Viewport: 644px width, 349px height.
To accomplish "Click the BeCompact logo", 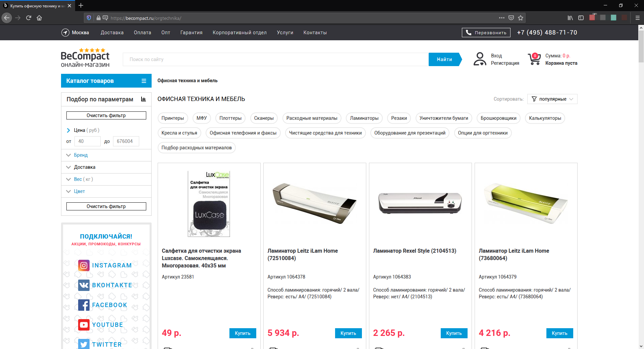I will 85,58.
